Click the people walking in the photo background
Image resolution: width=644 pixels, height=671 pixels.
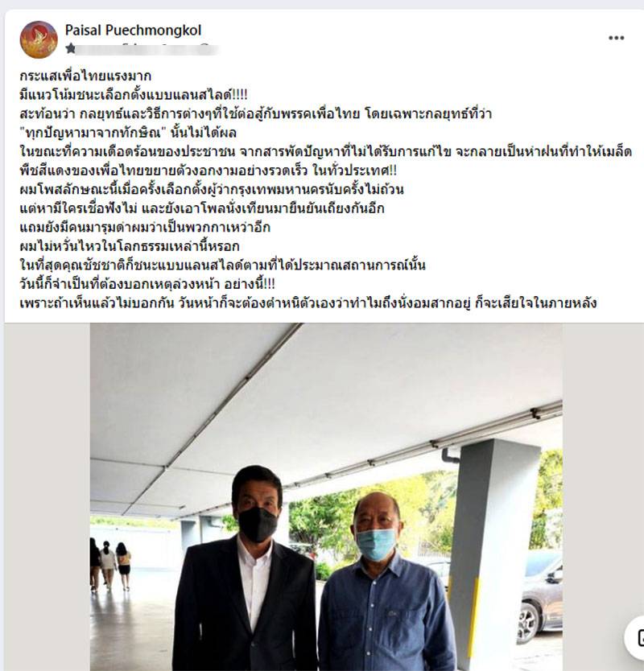pos(110,563)
